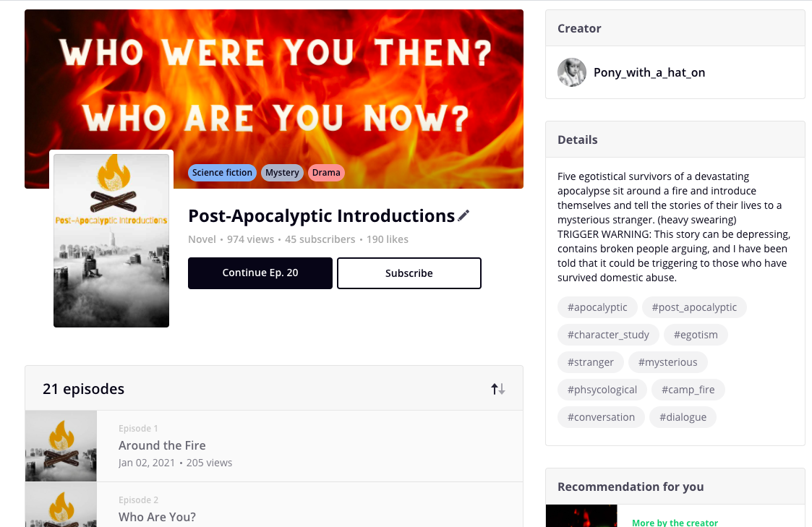Open the novel cover image
Screen dimensions: 812x527
[x=111, y=240]
